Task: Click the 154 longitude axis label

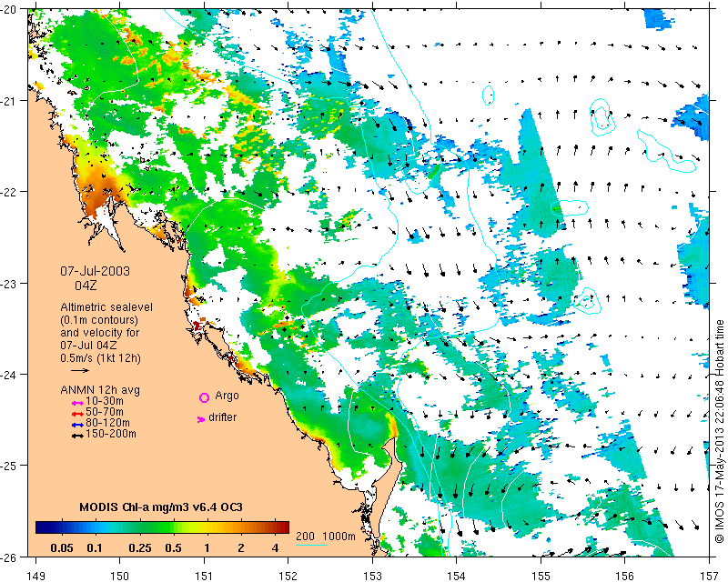Action: pyautogui.click(x=457, y=576)
